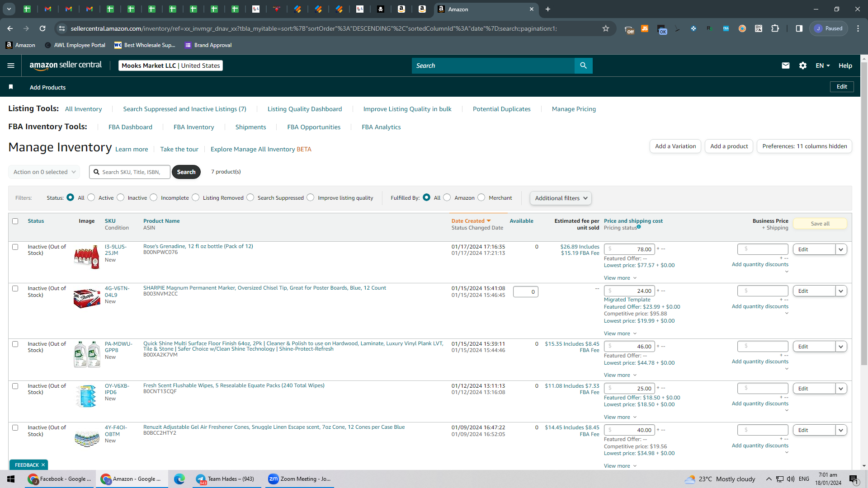Open the weather widget showing 23°C
The width and height of the screenshot is (868, 488).
[720, 479]
